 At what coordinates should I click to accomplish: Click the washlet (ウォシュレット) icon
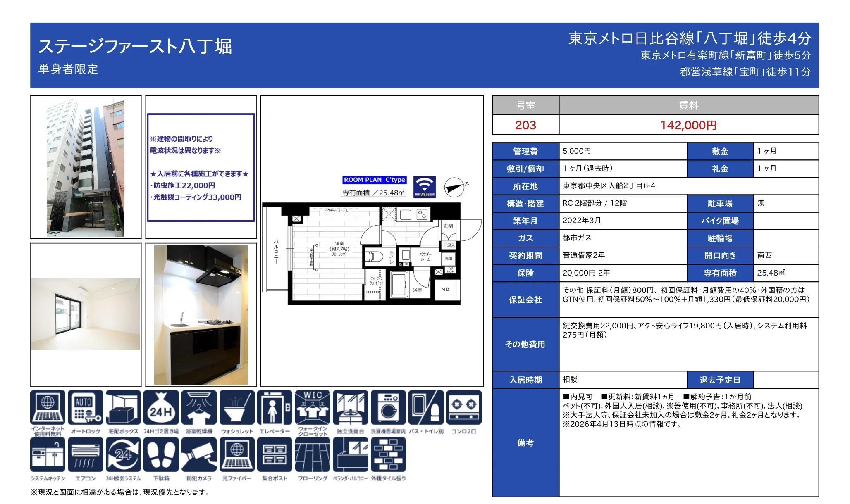coord(237,407)
